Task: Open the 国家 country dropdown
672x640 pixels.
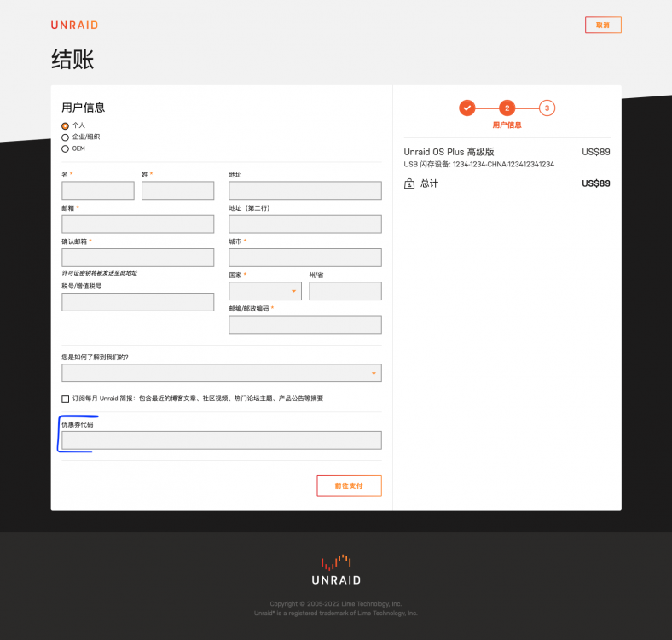Action: pos(265,291)
